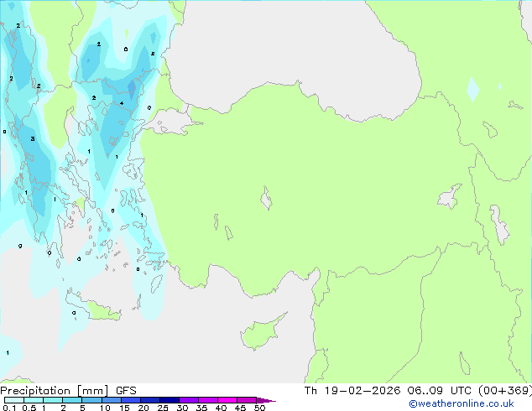The height and width of the screenshot is (411, 532).
Task: Click the 25–30 mm dark navy legend swatch
Action: (x=170, y=400)
